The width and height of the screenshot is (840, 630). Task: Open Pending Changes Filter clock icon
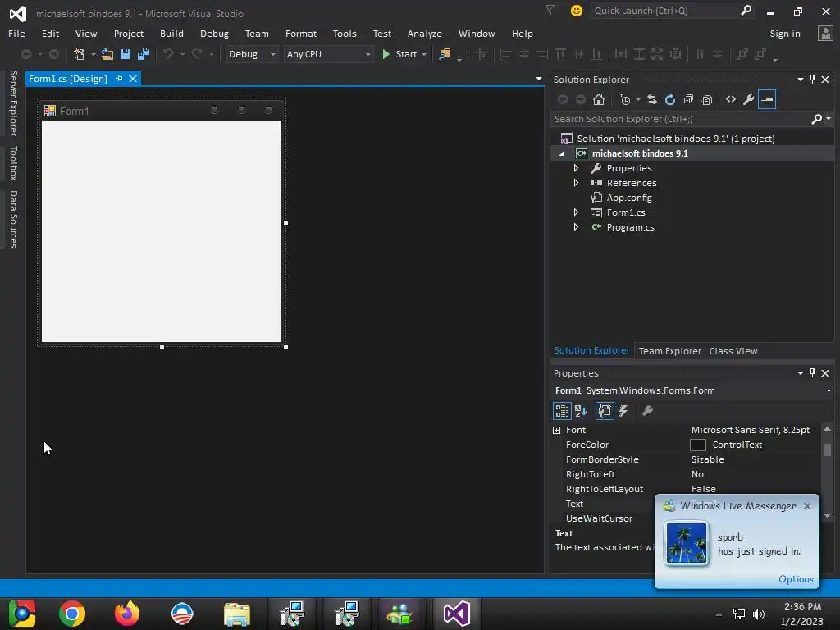coord(625,99)
